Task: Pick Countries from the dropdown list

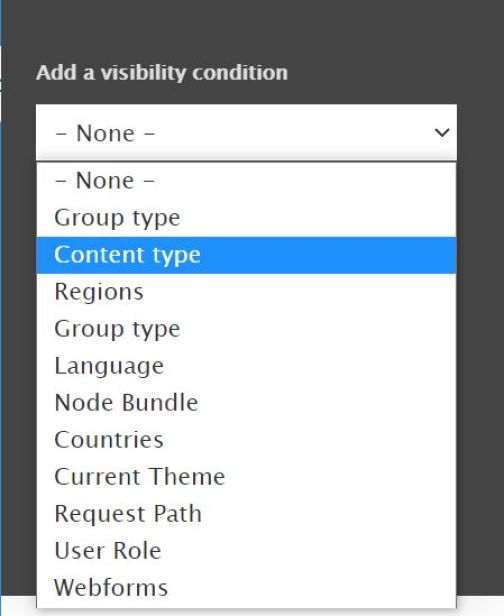Action: pos(246,440)
